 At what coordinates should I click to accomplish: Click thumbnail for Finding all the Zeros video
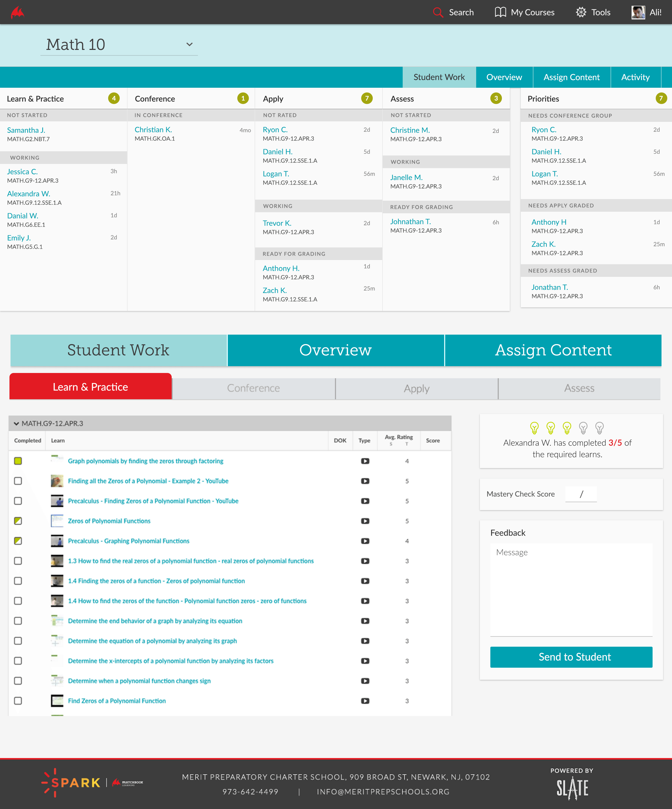(57, 481)
